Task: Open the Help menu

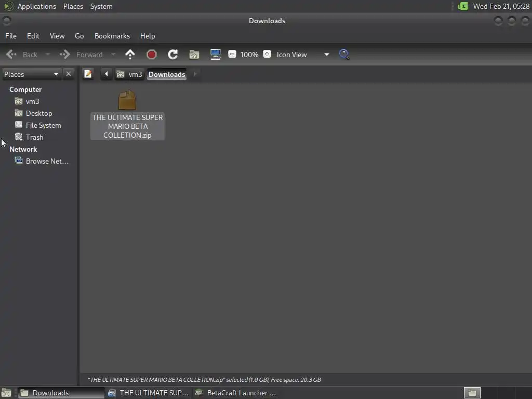Action: tap(148, 36)
